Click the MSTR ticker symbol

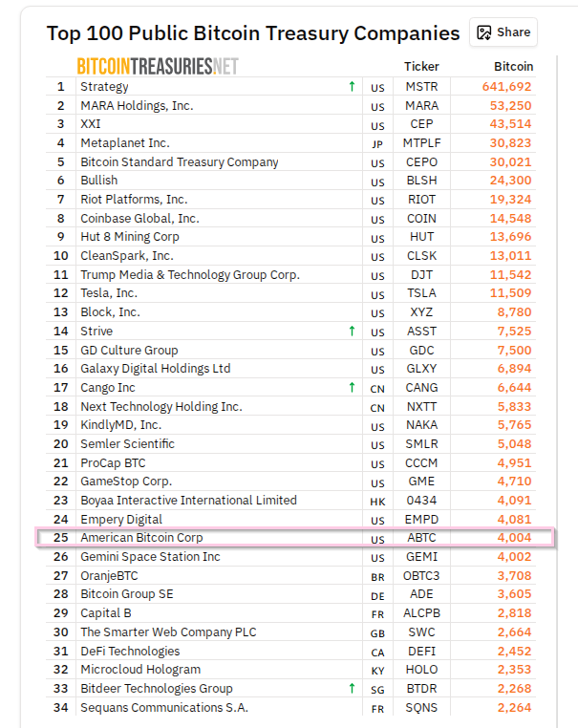pyautogui.click(x=421, y=87)
